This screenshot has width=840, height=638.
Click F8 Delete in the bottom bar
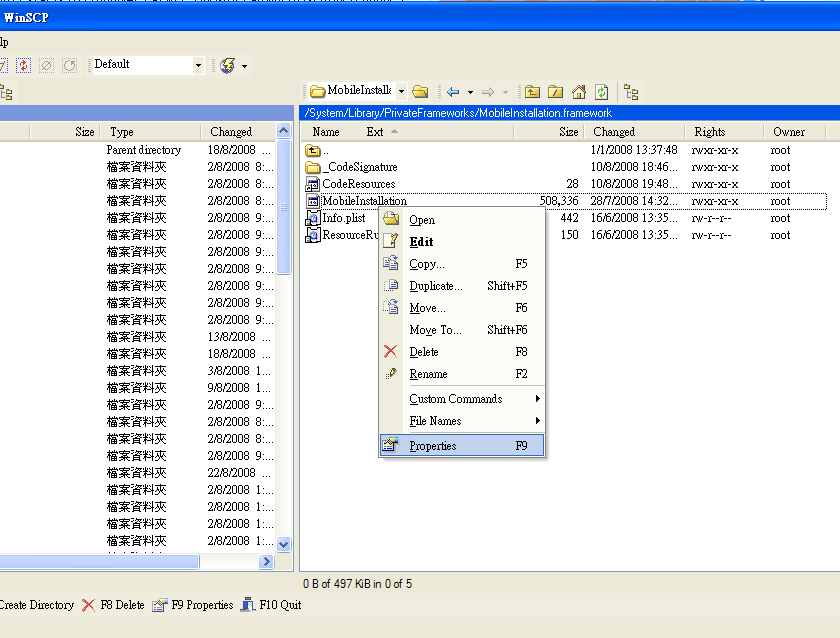click(113, 605)
